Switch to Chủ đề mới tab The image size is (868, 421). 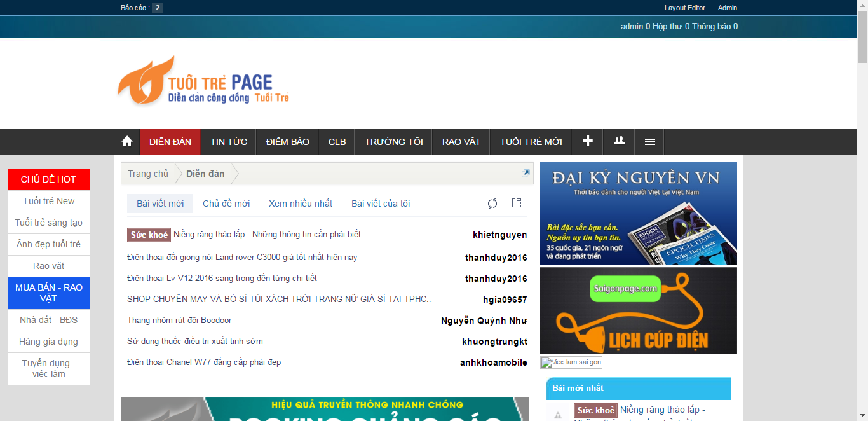[x=226, y=204]
